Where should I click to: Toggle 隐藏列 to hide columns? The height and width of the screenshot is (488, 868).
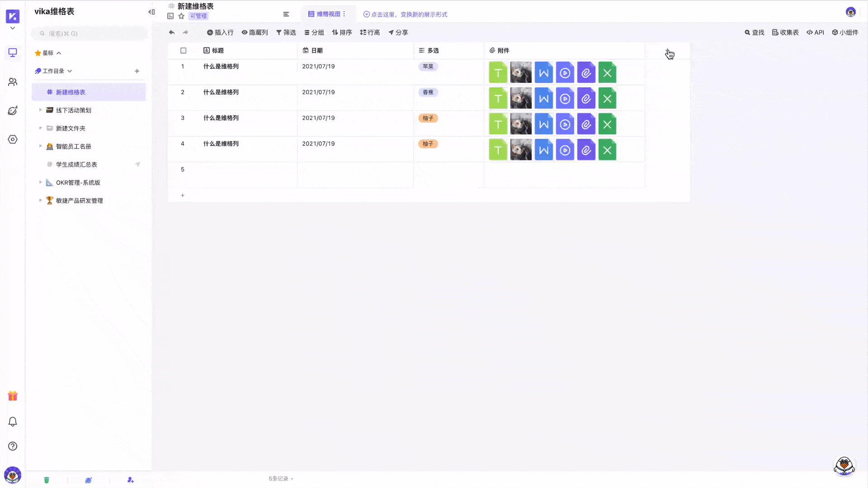point(255,32)
